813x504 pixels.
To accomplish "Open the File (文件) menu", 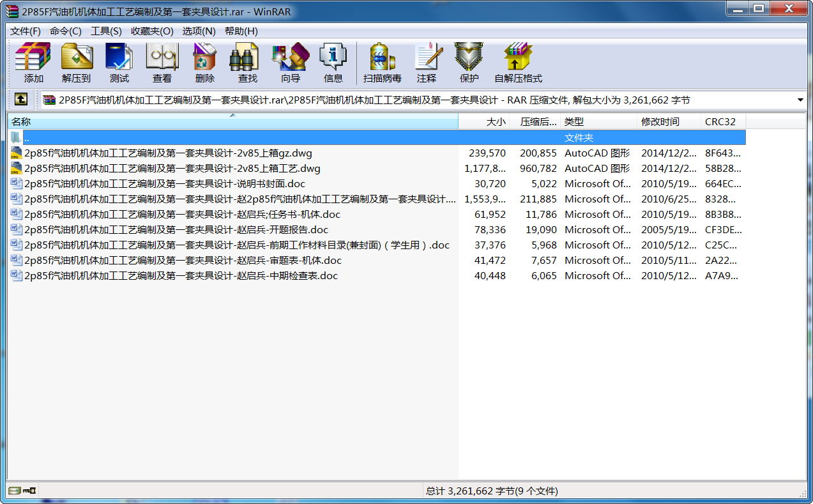I will point(26,31).
